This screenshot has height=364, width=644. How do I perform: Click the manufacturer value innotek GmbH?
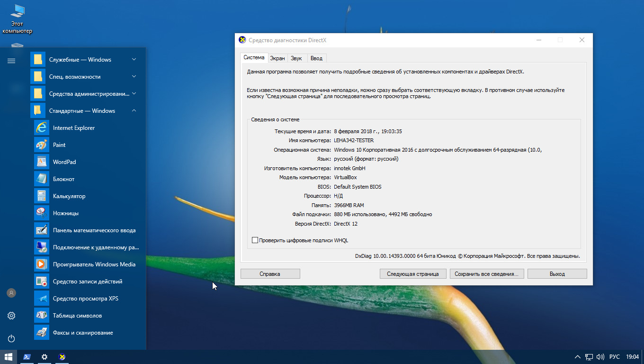pyautogui.click(x=349, y=168)
